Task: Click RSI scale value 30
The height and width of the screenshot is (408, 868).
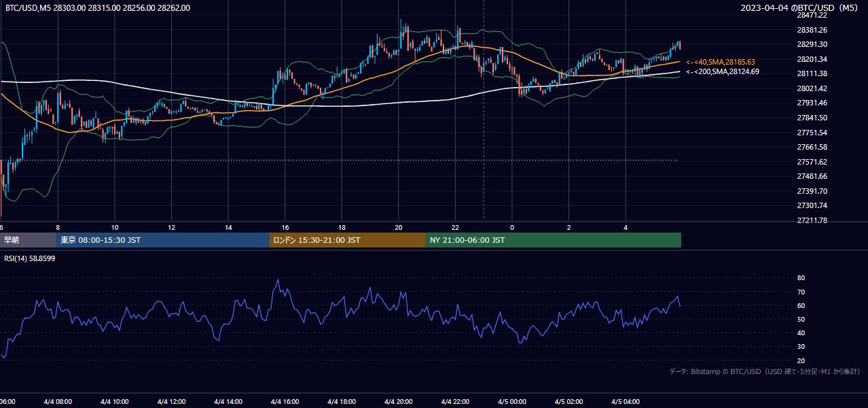Action: click(x=801, y=347)
